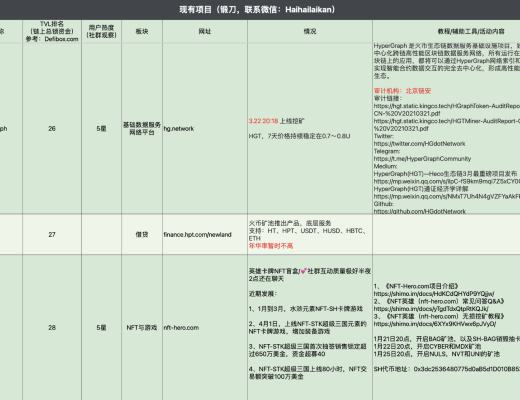Select the NFT-STK 650万美金 sales item
The width and height of the screenshot is (520, 400).
[308, 350]
